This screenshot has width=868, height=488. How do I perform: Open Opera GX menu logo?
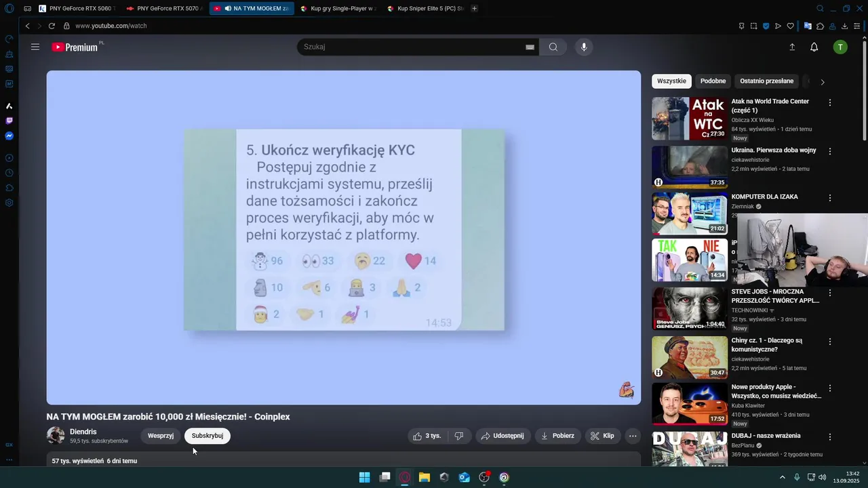click(x=9, y=9)
